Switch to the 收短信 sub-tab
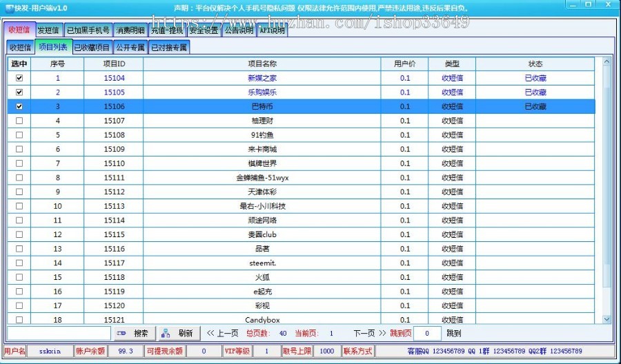Viewport: 621px width, 364px height. pos(20,48)
